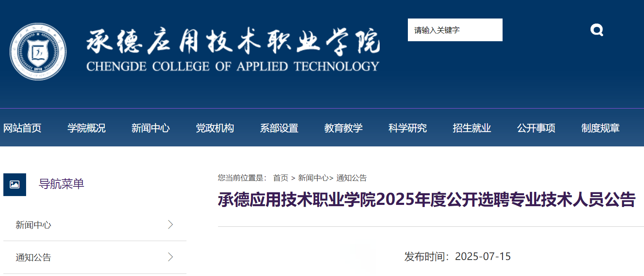Screen dimensions: 644x276
Task: Open the 学院概况 nav item
Action: 86,128
